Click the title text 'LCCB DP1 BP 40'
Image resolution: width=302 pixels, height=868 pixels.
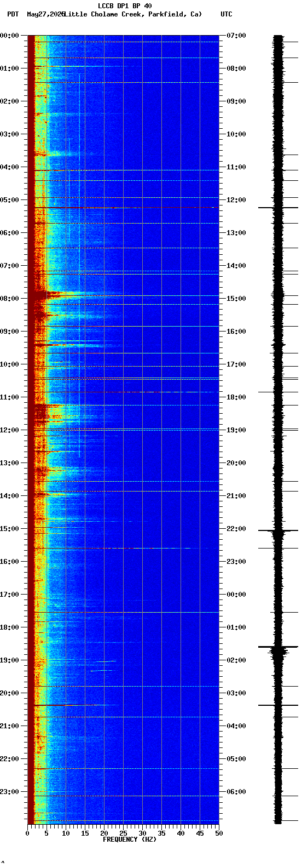tap(125, 6)
